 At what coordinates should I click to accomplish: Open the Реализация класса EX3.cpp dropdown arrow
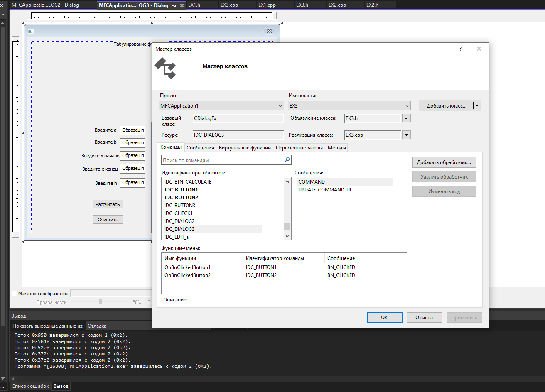[407, 135]
